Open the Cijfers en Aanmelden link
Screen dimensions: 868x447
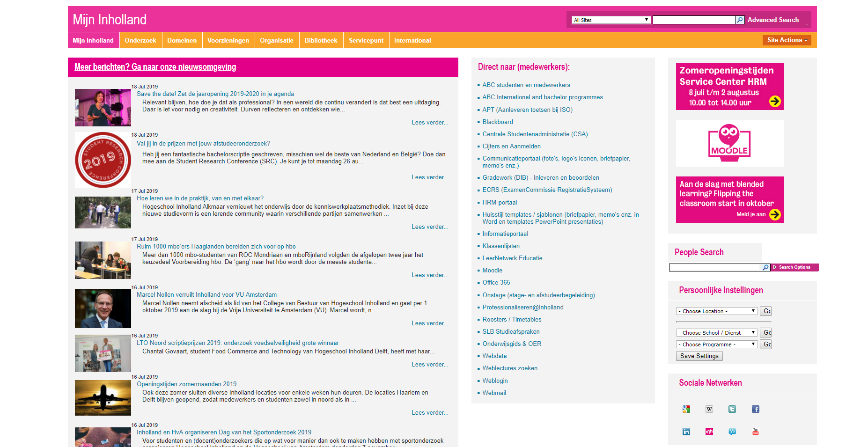(x=512, y=147)
